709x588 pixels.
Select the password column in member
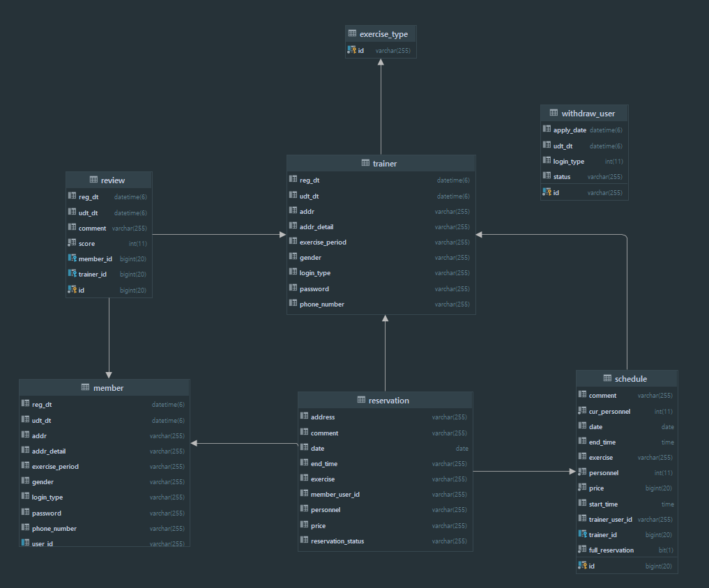[x=47, y=513]
